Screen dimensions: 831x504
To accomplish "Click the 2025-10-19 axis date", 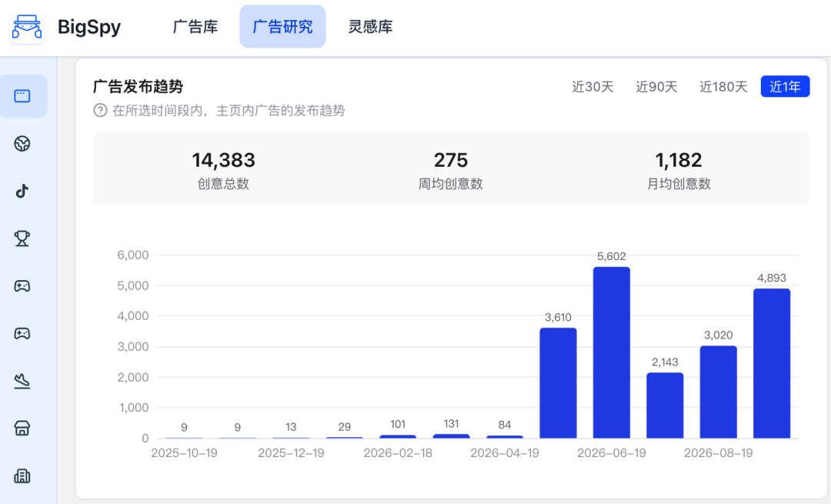I will (184, 453).
